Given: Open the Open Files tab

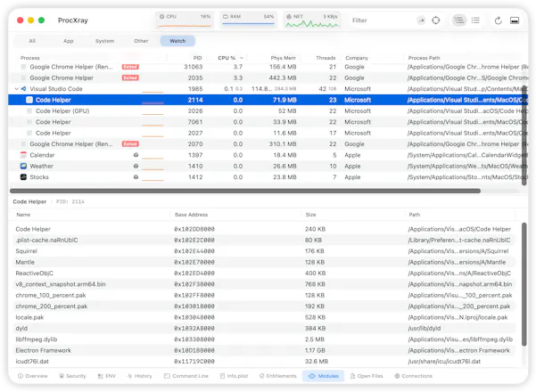Looking at the screenshot, I should (367, 376).
